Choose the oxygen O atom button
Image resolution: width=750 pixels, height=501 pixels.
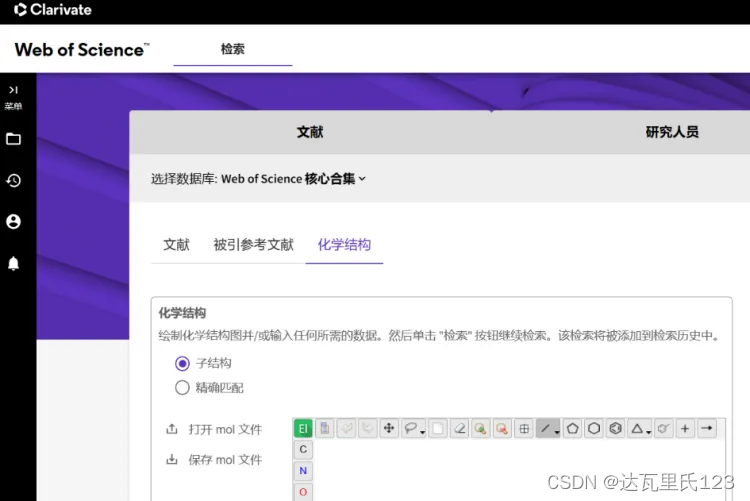pyautogui.click(x=303, y=492)
